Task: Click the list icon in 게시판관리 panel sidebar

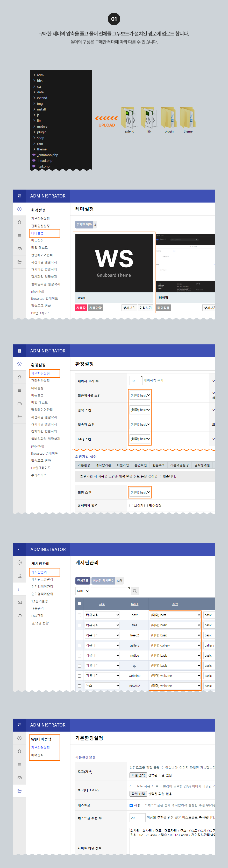Action: coord(19,589)
